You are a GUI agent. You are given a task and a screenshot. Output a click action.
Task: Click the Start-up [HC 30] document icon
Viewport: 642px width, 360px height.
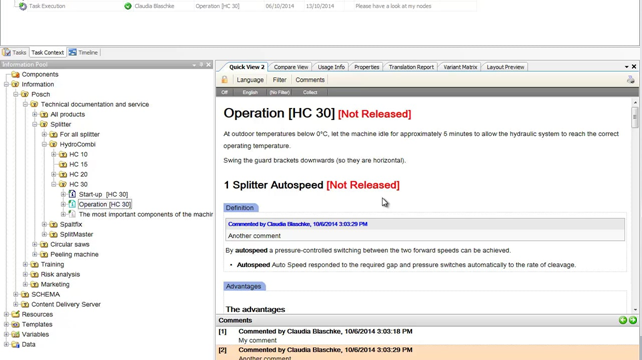pyautogui.click(x=72, y=194)
